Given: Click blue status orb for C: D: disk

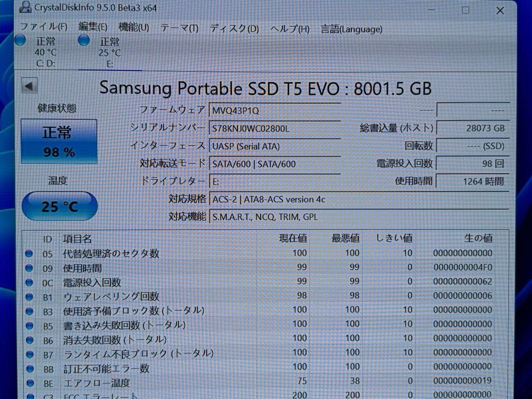Looking at the screenshot, I should [20, 41].
